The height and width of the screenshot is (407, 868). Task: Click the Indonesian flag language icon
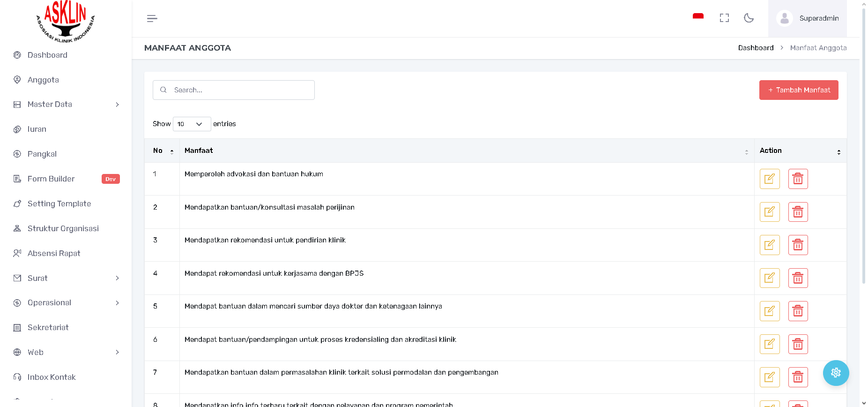click(698, 17)
